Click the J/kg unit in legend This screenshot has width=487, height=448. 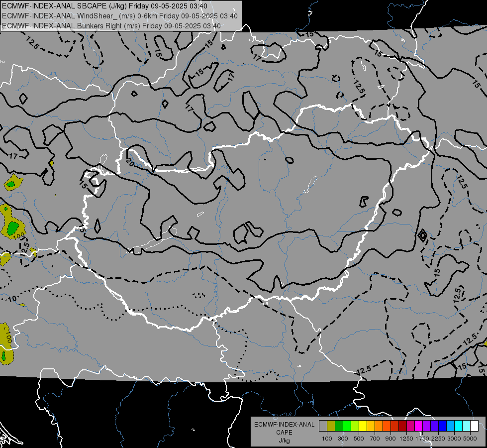tap(284, 441)
